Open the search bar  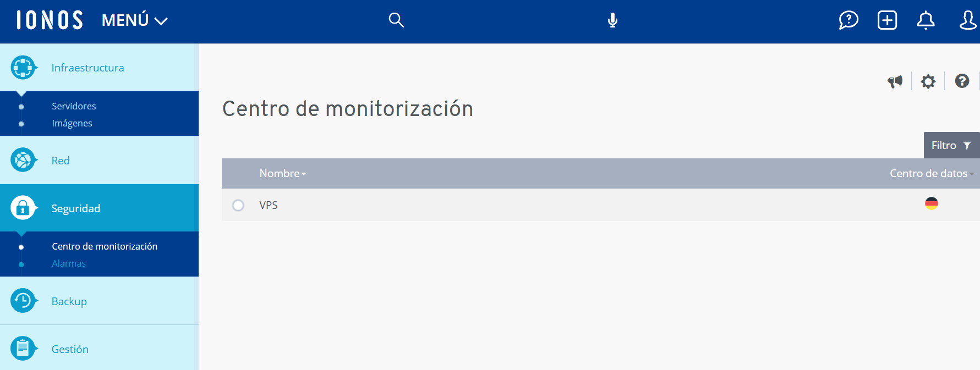point(396,20)
